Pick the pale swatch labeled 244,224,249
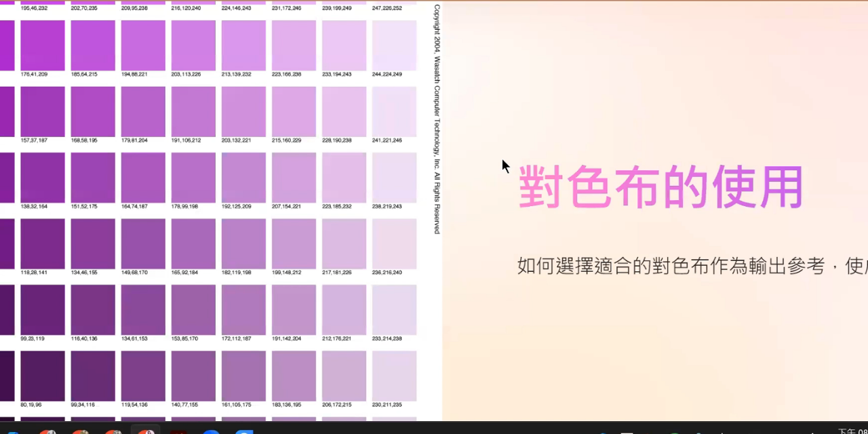The image size is (868, 434). [x=394, y=45]
